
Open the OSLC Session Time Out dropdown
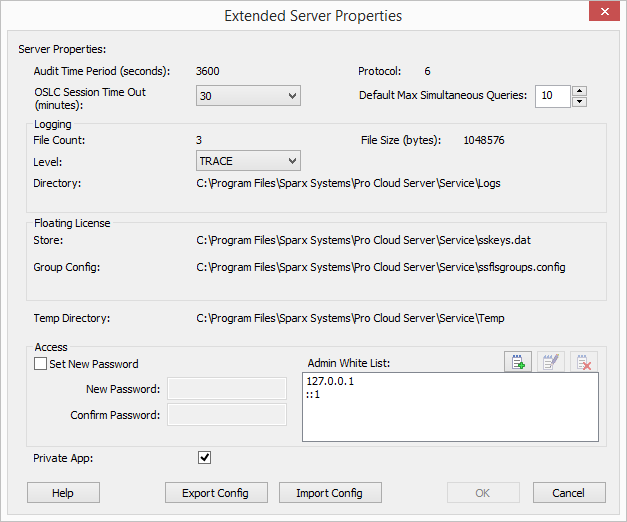pyautogui.click(x=248, y=96)
